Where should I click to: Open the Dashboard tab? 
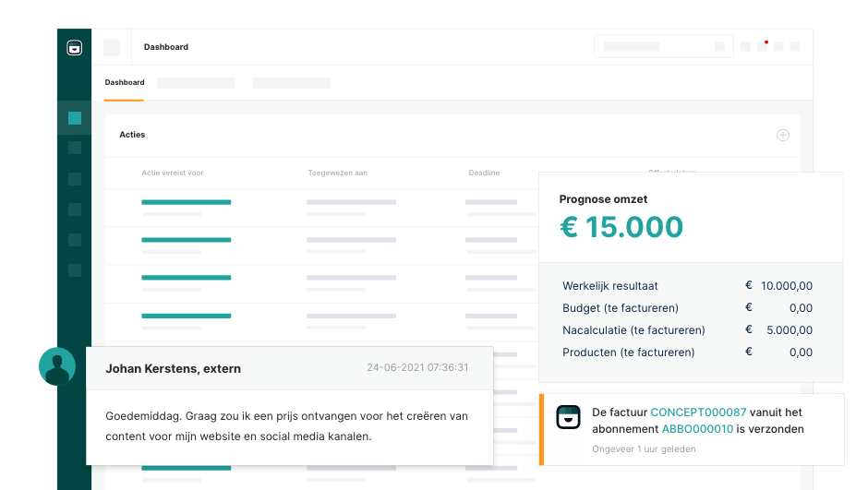124,83
